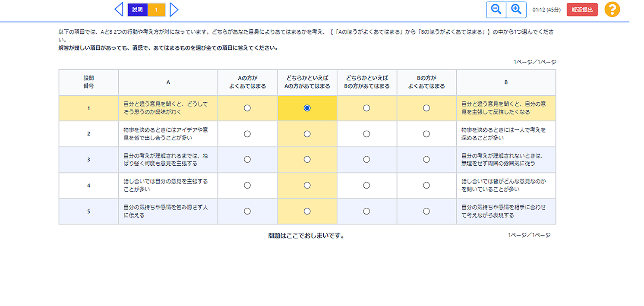
Task: Open the orange question mark help icon
Action: [x=612, y=9]
